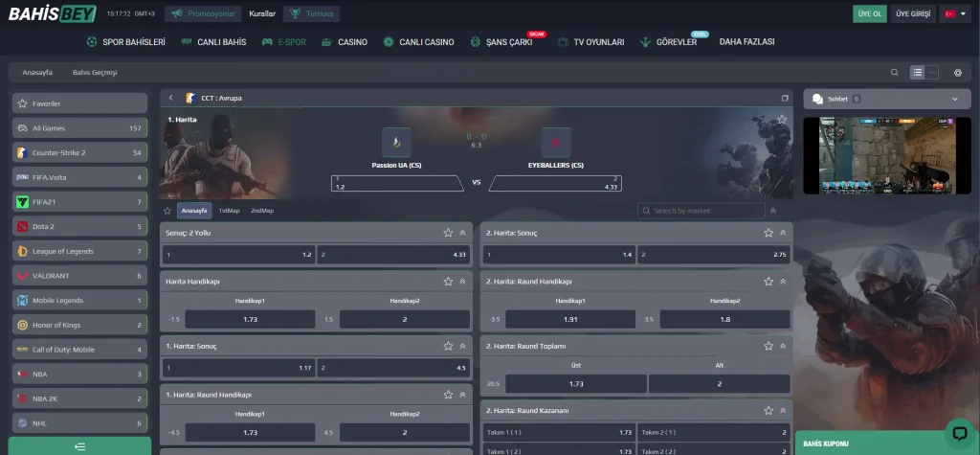
Task: Open SPOR BAHİSLERİ section
Action: coord(125,42)
